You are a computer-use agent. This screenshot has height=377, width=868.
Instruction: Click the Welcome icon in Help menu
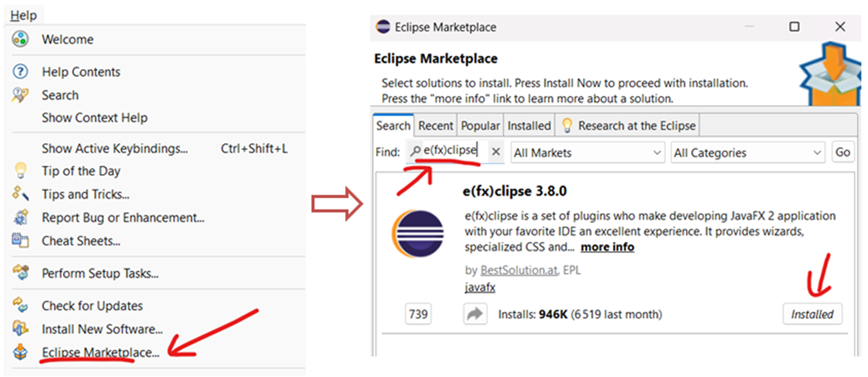coord(20,39)
